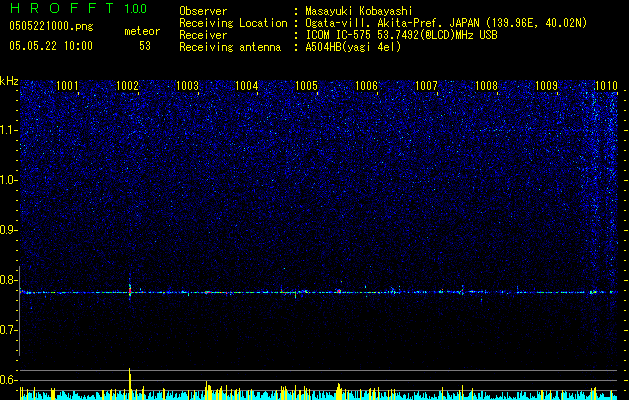629x400 pixels.
Task: Click the 1010 time marker
Action: [606, 86]
